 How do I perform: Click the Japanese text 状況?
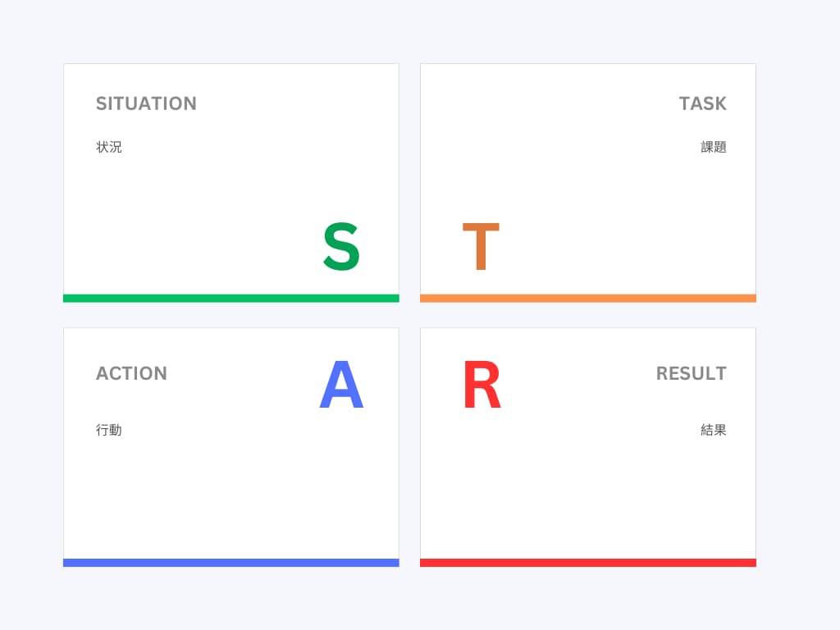click(x=109, y=148)
